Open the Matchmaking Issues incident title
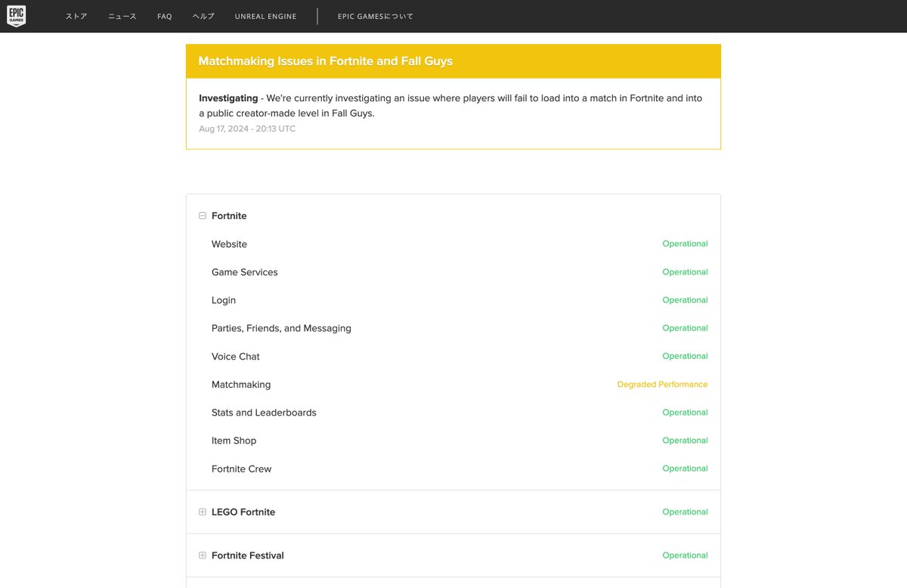907x588 pixels. click(x=326, y=61)
